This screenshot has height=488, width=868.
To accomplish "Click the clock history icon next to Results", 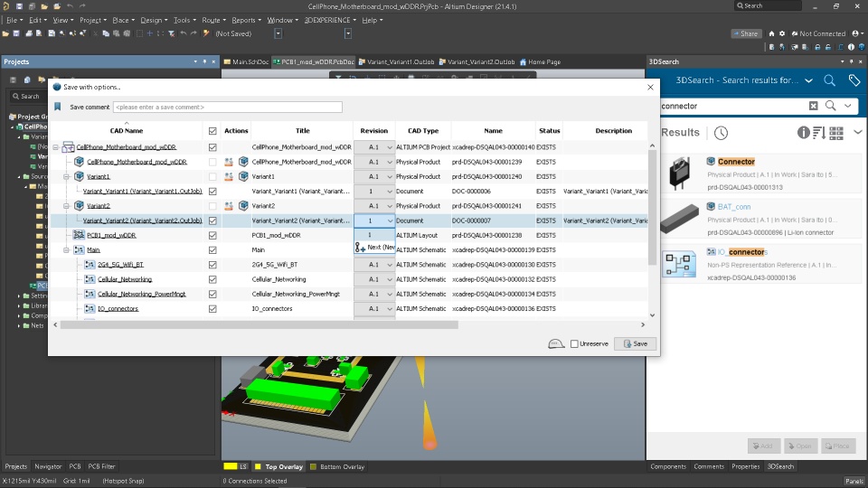I will coord(721,133).
